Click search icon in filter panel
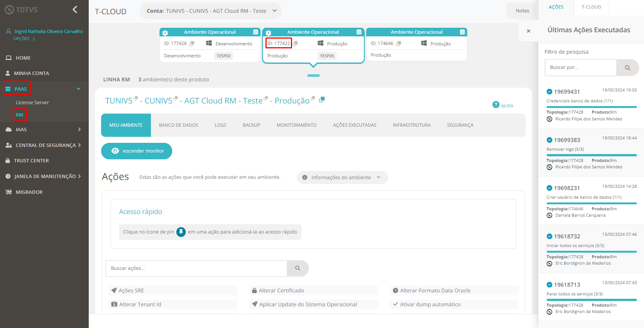The width and height of the screenshot is (644, 328). click(628, 68)
